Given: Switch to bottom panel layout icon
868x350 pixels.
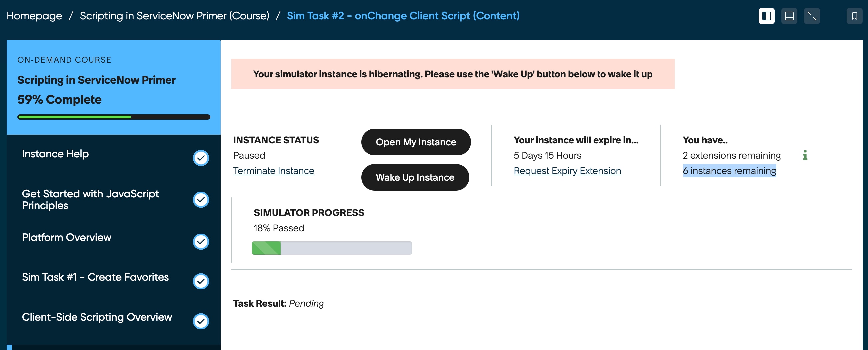Looking at the screenshot, I should pos(789,16).
